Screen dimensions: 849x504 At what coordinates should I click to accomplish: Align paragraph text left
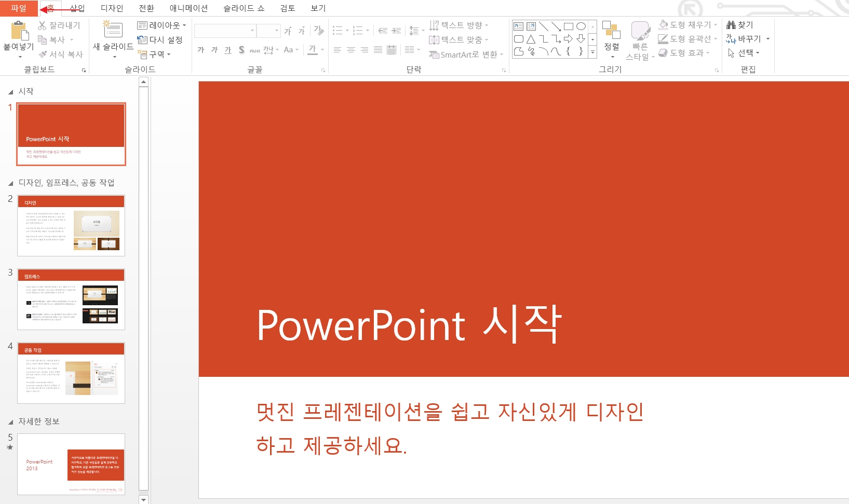(x=338, y=50)
